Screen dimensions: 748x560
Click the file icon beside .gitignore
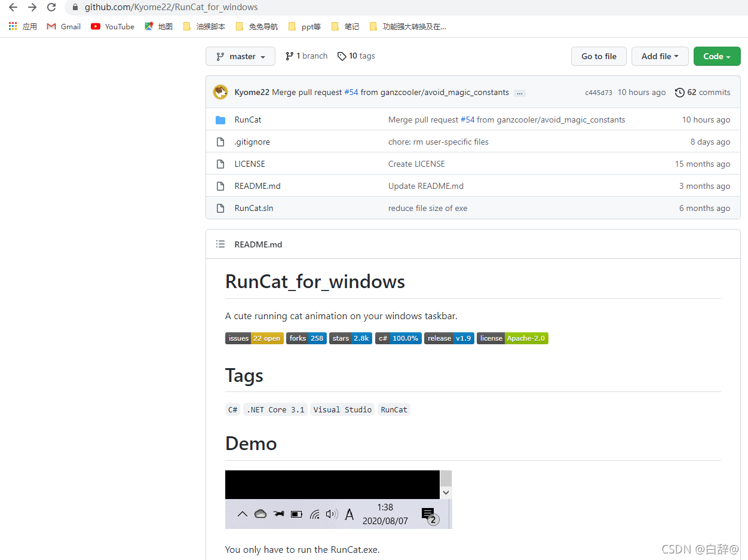pyautogui.click(x=220, y=142)
